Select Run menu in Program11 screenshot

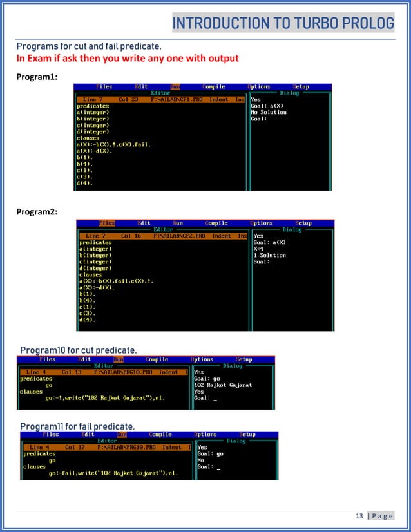point(122,434)
